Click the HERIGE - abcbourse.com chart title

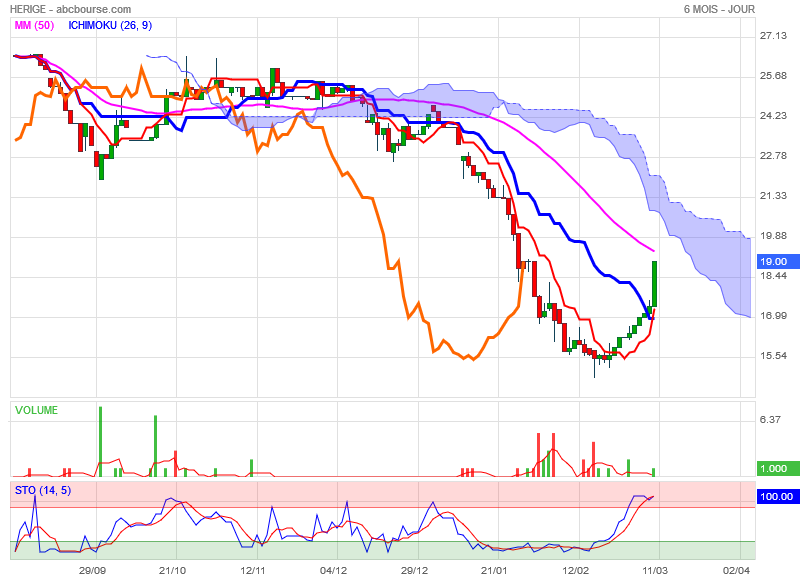pyautogui.click(x=70, y=9)
